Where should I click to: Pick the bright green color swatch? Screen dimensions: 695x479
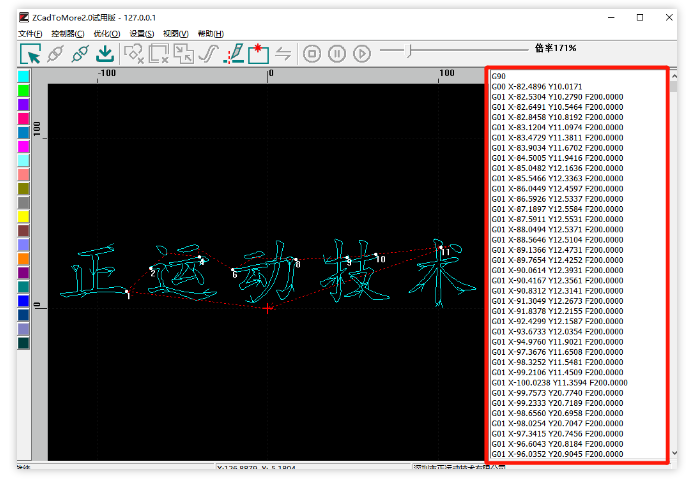pos(23,90)
